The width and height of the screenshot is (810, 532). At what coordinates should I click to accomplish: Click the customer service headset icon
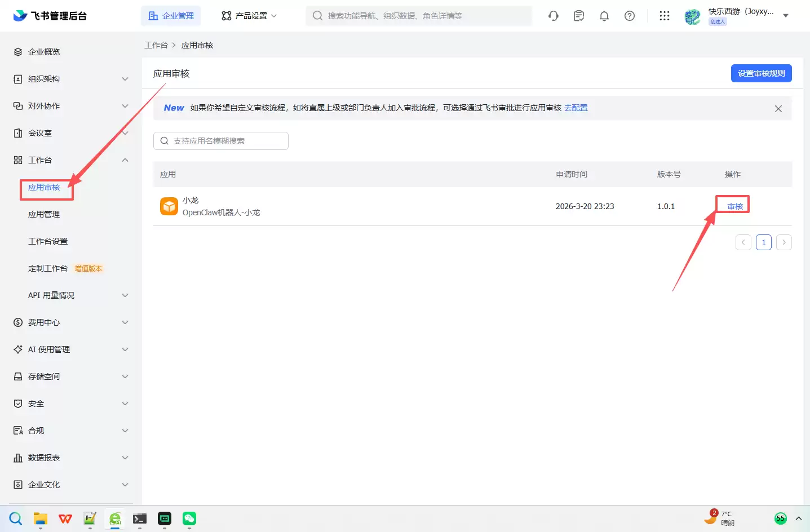(554, 16)
